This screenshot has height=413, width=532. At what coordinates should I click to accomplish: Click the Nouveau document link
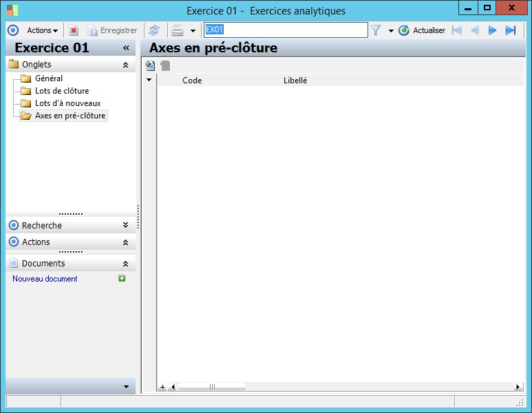(45, 279)
